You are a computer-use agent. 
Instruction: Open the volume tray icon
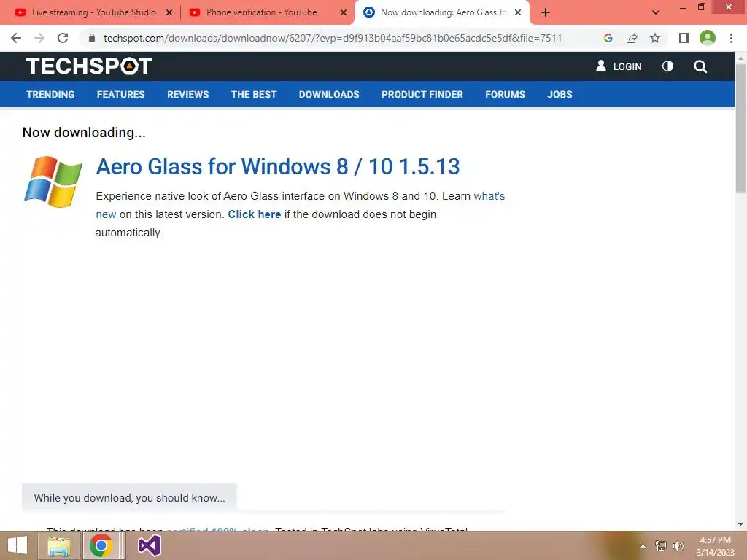[x=678, y=545]
